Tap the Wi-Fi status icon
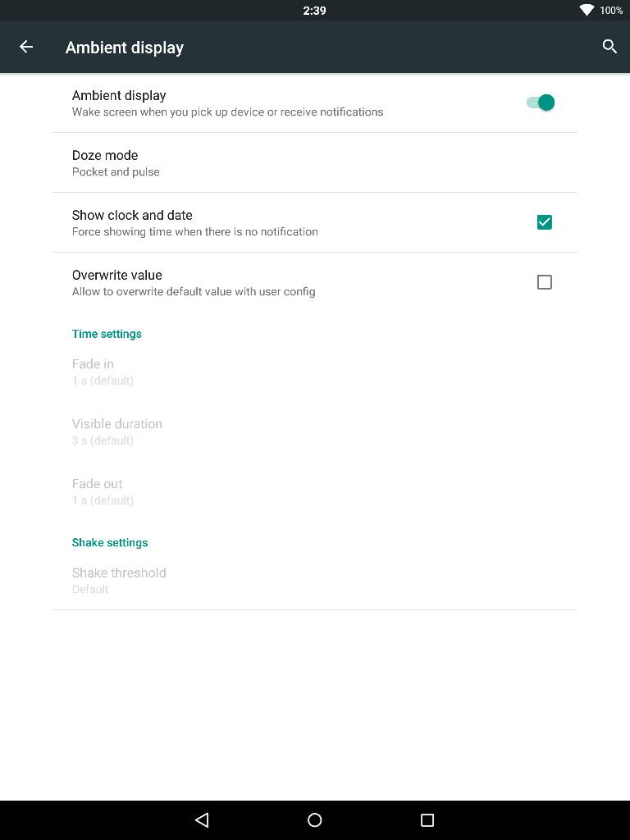Screen dimensions: 630x840 pos(587,10)
